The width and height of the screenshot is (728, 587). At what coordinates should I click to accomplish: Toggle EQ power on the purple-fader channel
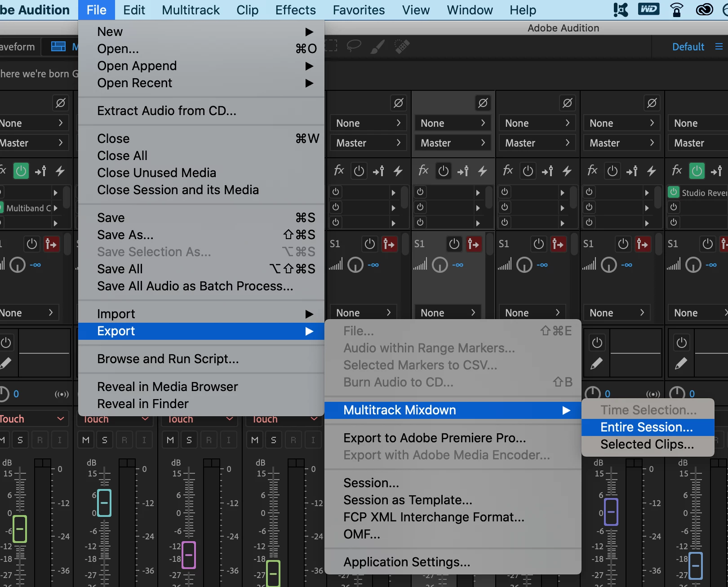tap(597, 342)
